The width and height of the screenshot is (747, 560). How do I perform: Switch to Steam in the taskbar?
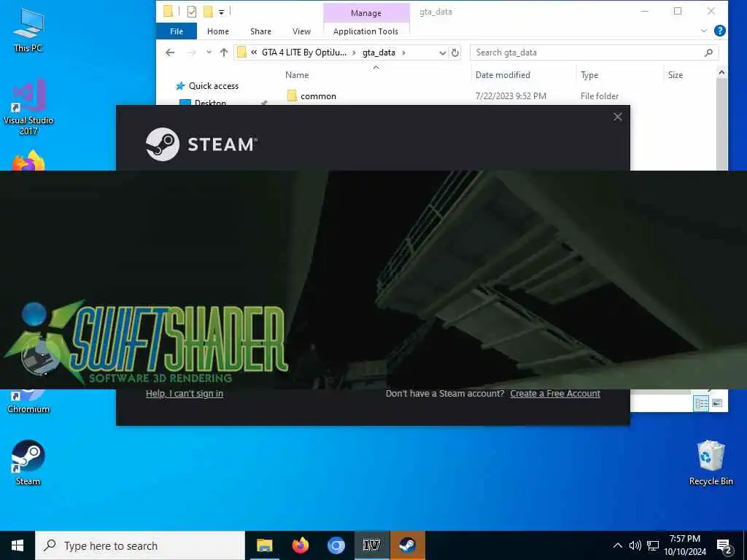point(407,545)
